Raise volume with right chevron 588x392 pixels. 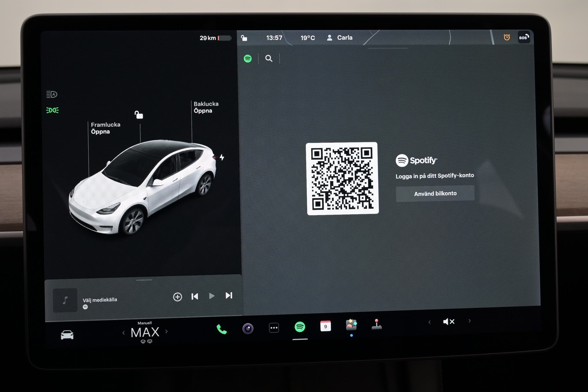tap(469, 321)
